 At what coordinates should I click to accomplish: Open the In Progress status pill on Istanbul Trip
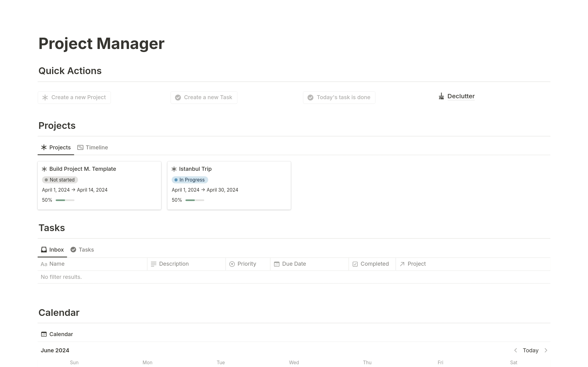190,180
